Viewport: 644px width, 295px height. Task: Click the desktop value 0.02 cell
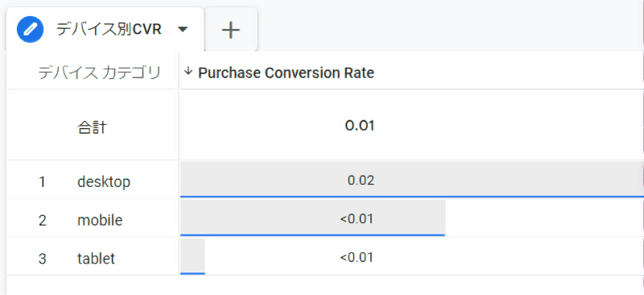[x=412, y=180]
